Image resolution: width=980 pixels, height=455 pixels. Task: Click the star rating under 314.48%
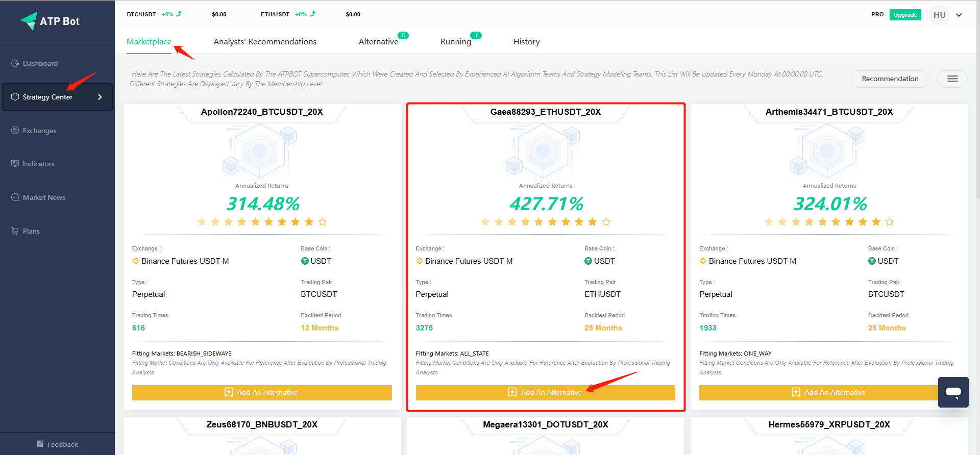[262, 222]
